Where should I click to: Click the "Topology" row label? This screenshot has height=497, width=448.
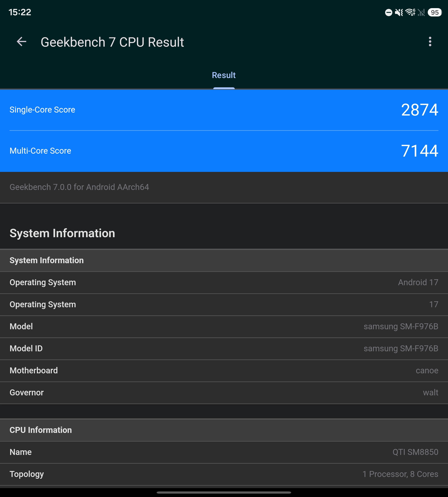point(27,474)
